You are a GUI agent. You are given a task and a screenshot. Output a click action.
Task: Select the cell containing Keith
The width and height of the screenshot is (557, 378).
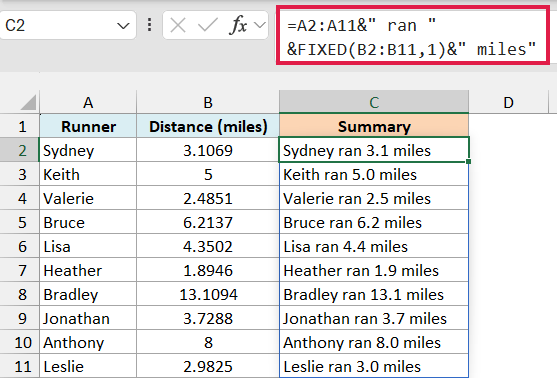coord(88,174)
